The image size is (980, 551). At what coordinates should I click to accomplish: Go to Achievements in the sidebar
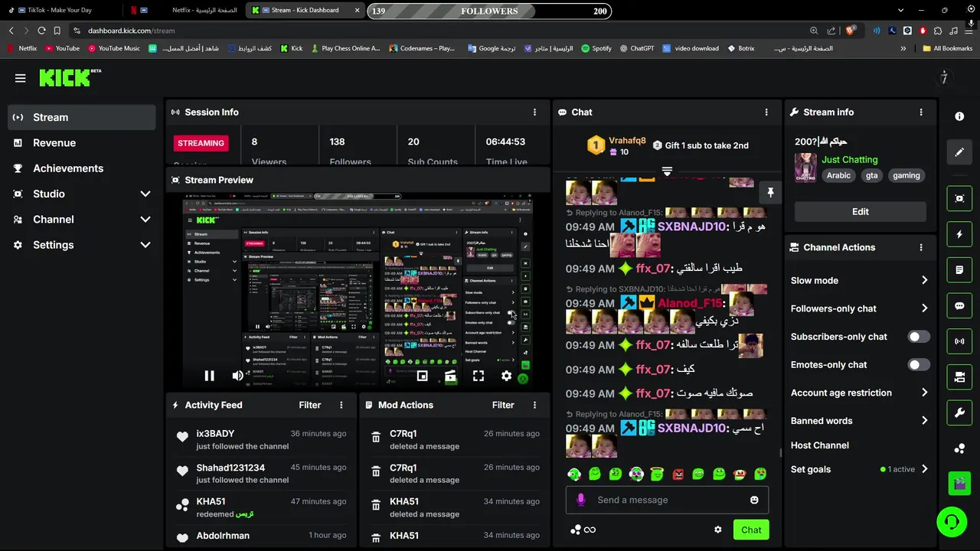point(82,168)
